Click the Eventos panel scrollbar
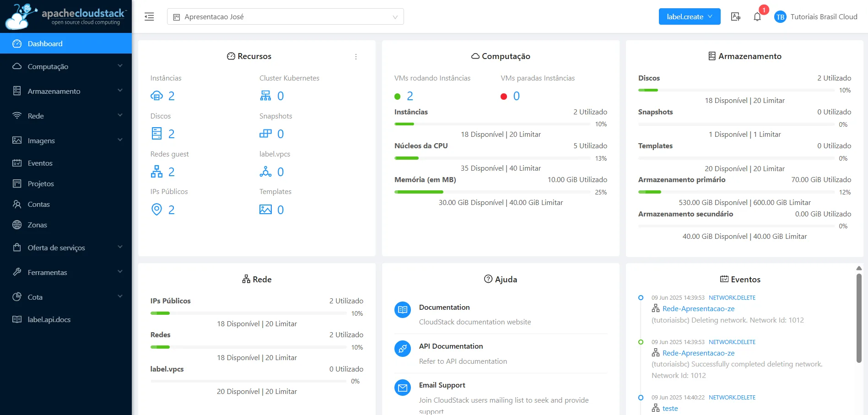Screen dimensions: 868x415 tap(859, 318)
